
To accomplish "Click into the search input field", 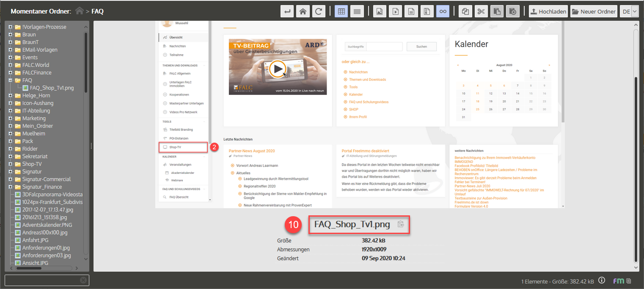I will (41, 280).
